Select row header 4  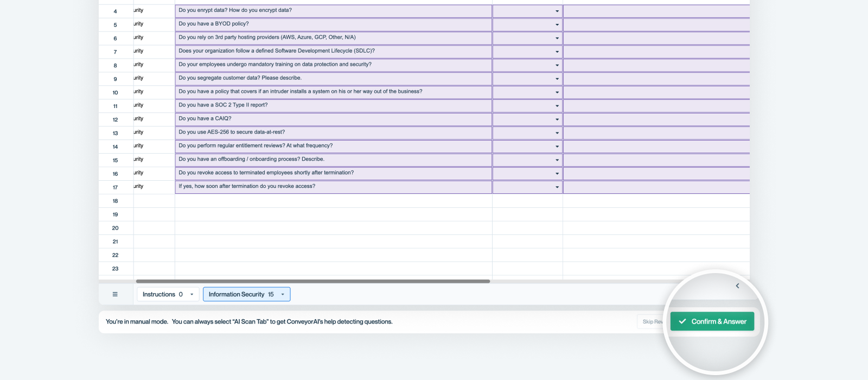[116, 11]
